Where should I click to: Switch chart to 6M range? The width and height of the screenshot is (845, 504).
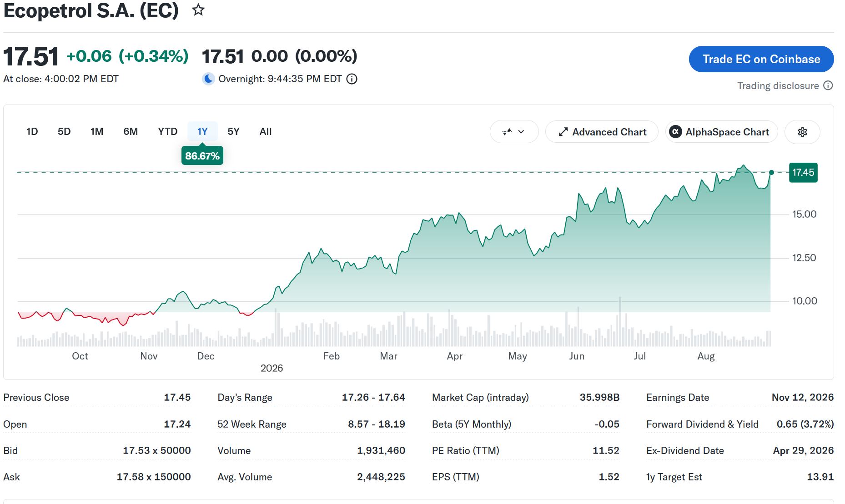[x=131, y=131]
